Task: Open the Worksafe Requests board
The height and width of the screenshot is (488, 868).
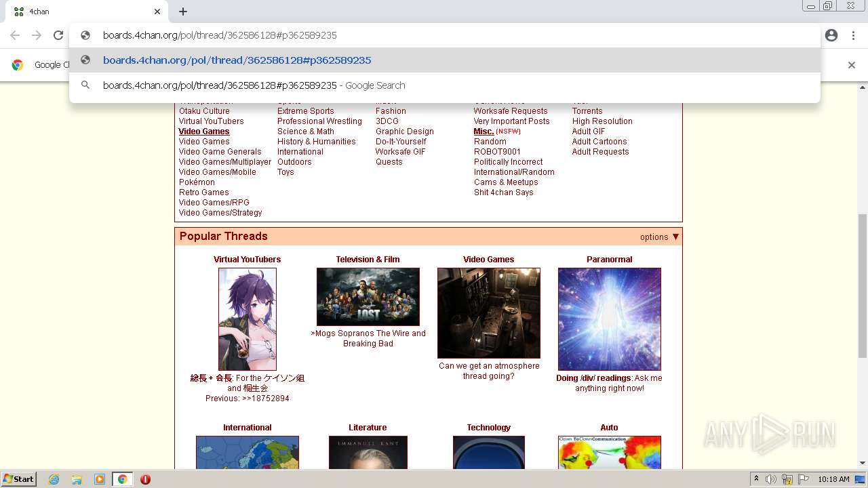Action: [x=511, y=111]
